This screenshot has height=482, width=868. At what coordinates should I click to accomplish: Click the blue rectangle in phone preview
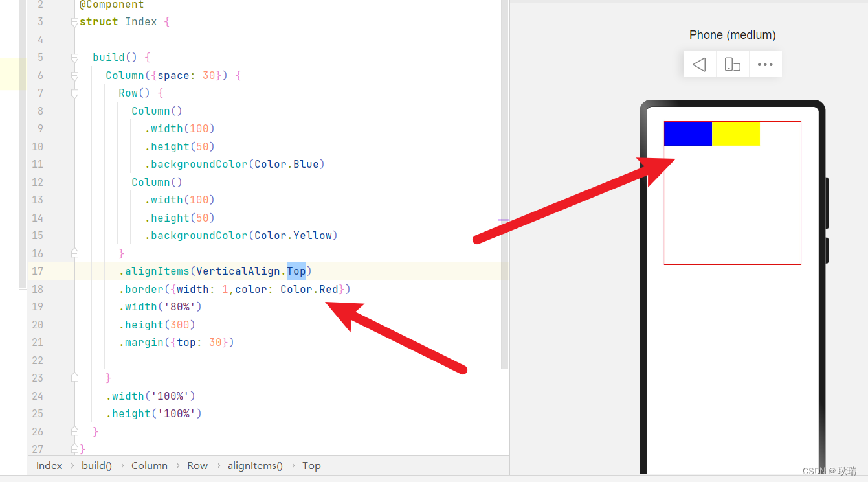pos(688,133)
